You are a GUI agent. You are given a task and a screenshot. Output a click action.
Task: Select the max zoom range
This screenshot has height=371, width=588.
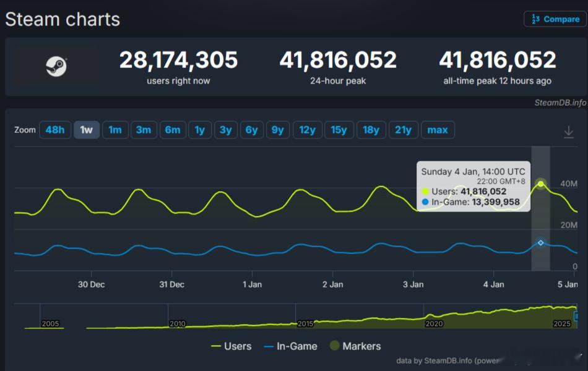pyautogui.click(x=438, y=130)
